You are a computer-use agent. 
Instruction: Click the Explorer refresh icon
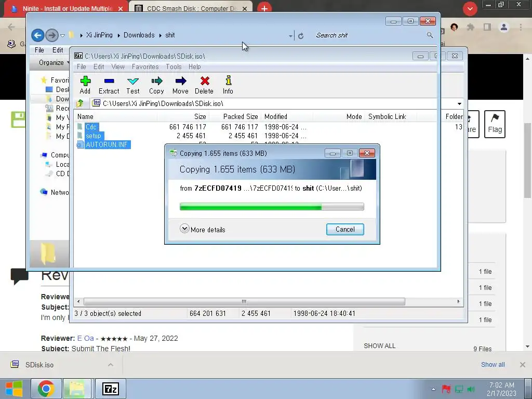(x=301, y=36)
